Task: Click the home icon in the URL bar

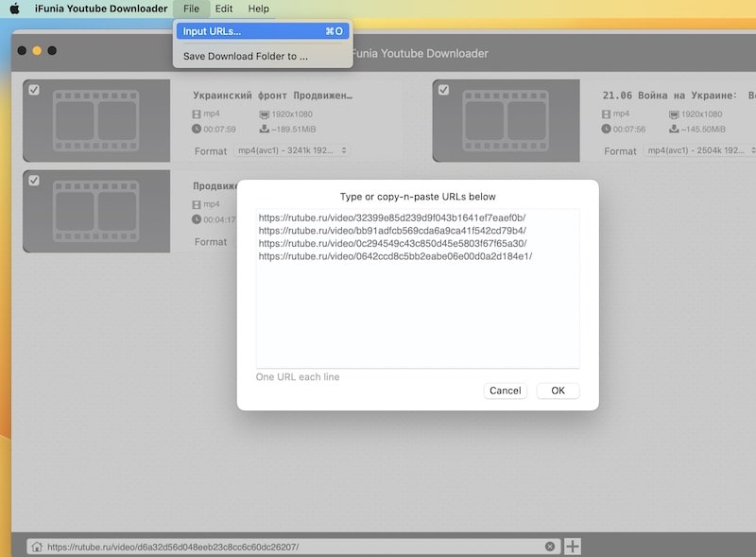Action: (36, 547)
